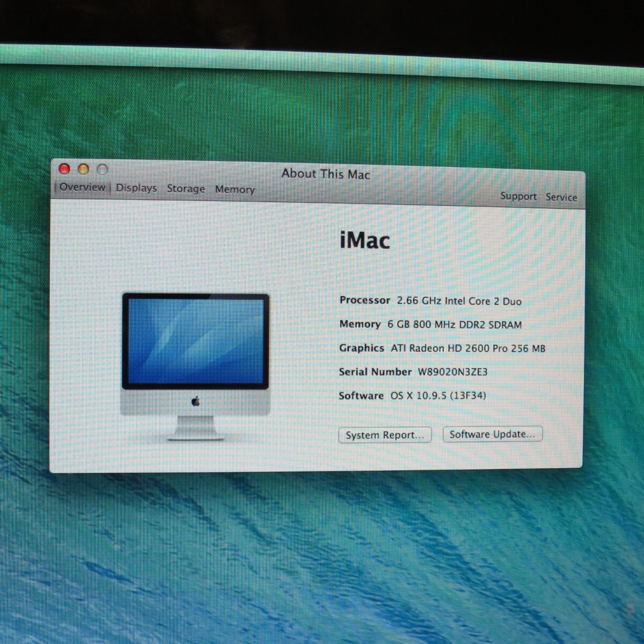The image size is (644, 644).
Task: Minimize window with the yellow button
Action: point(83,170)
